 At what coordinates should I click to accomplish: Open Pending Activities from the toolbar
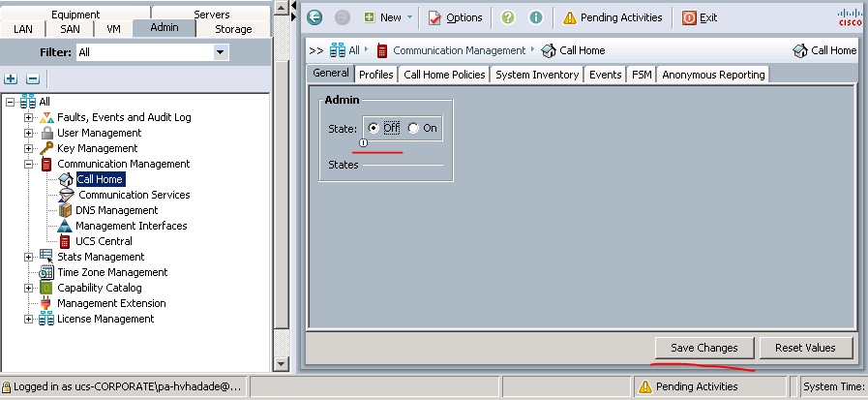613,17
